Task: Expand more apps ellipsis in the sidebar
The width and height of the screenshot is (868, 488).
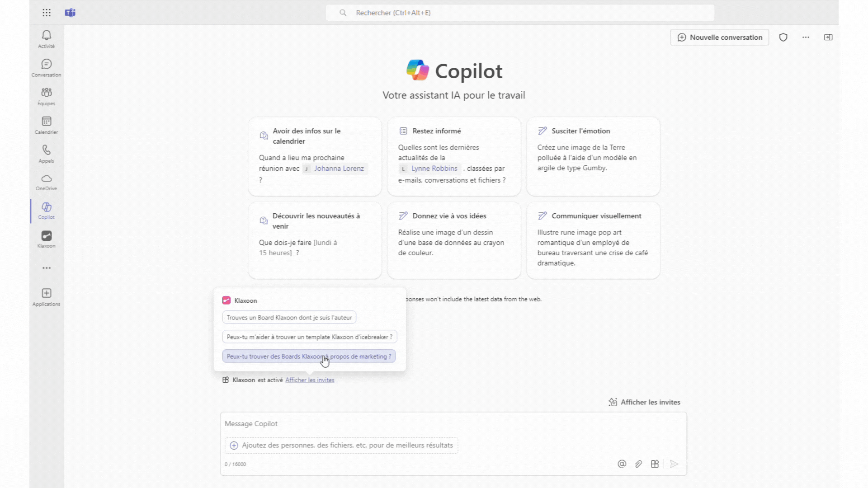Action: 46,268
